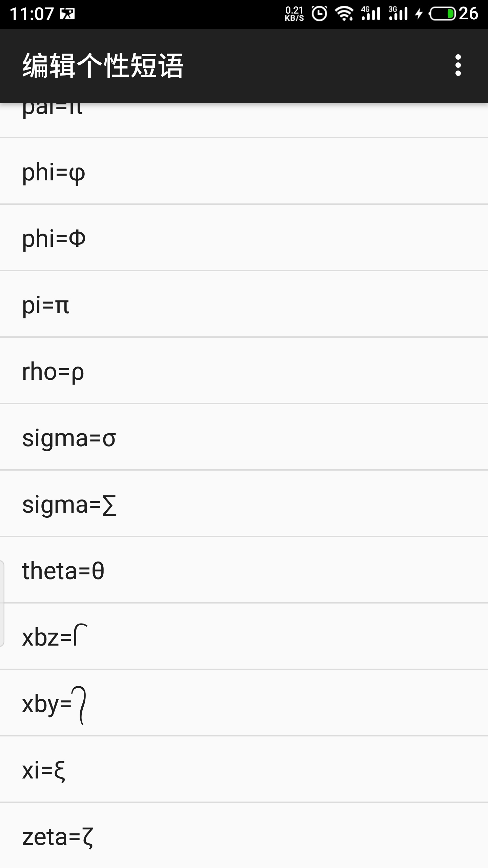Tap the alarm clock status icon
488x868 pixels.
319,14
